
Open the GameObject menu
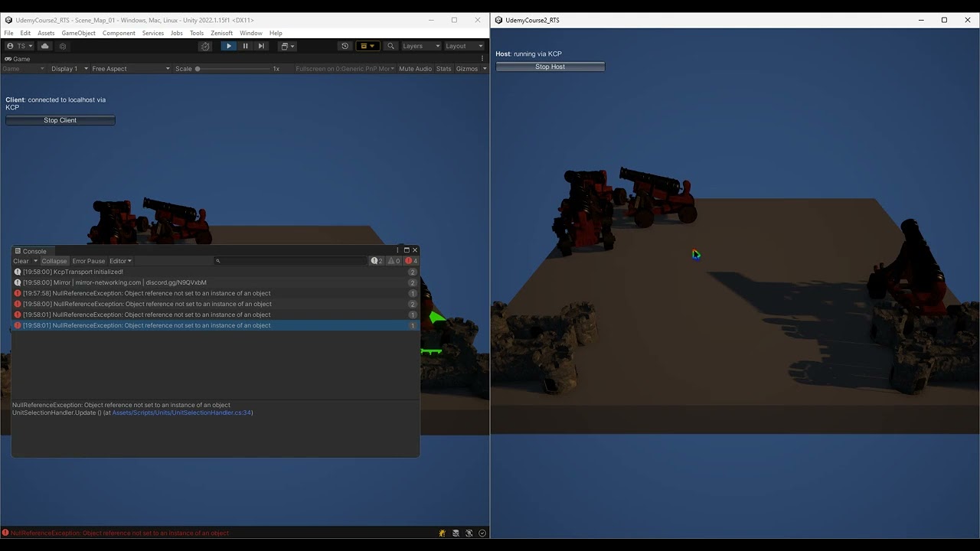pyautogui.click(x=78, y=33)
